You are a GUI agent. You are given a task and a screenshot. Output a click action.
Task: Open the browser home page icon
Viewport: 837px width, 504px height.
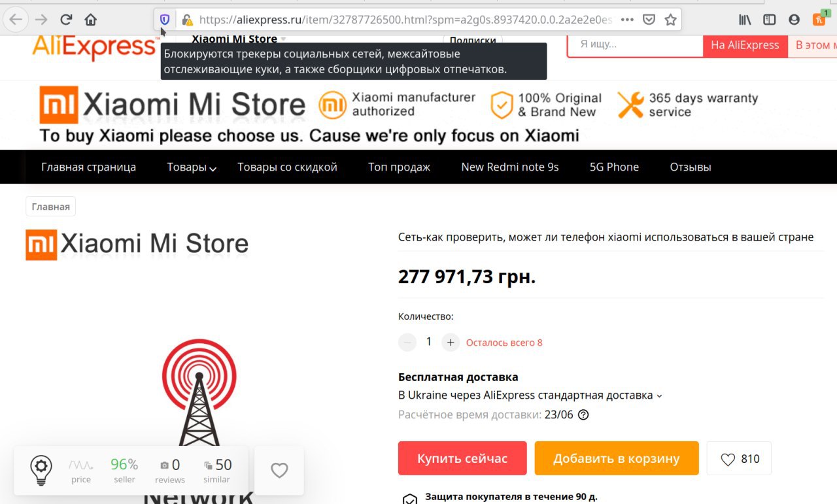coord(91,20)
